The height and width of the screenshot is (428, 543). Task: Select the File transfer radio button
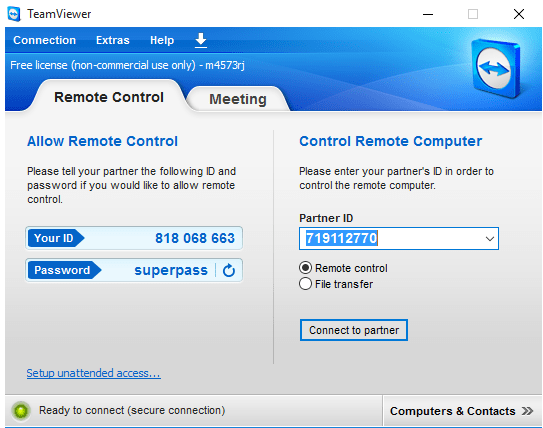305,284
